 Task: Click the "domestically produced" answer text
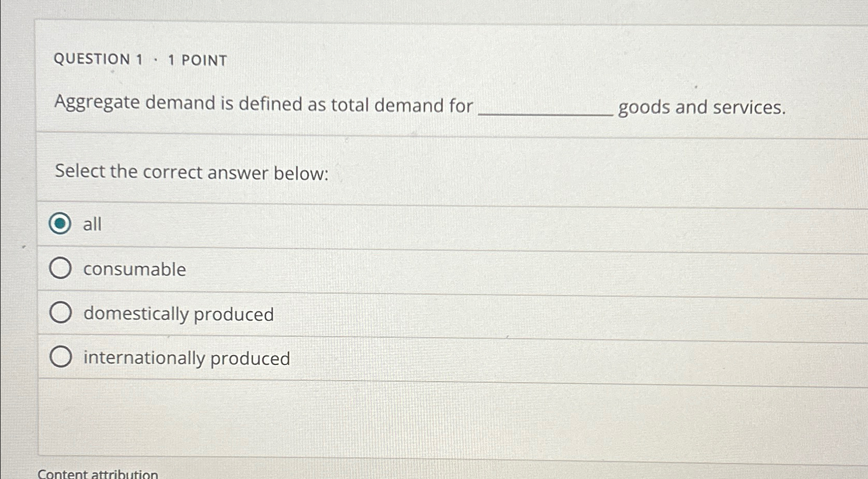(x=178, y=314)
